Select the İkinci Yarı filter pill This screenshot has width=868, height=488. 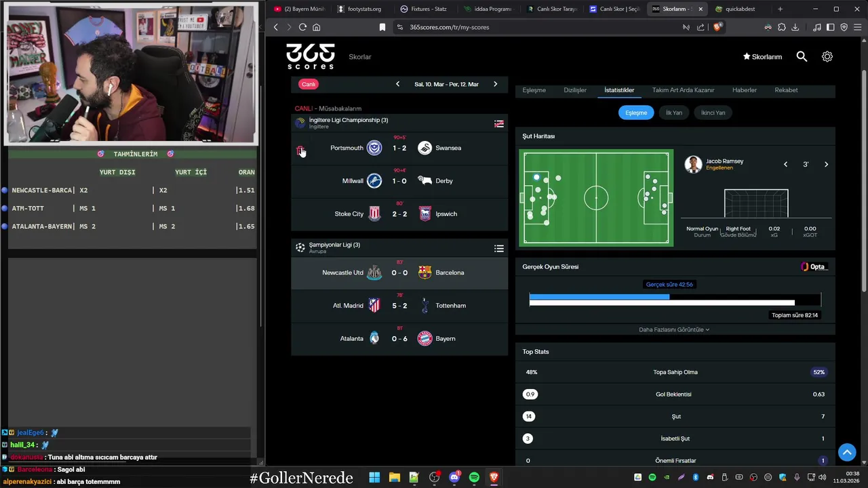713,113
